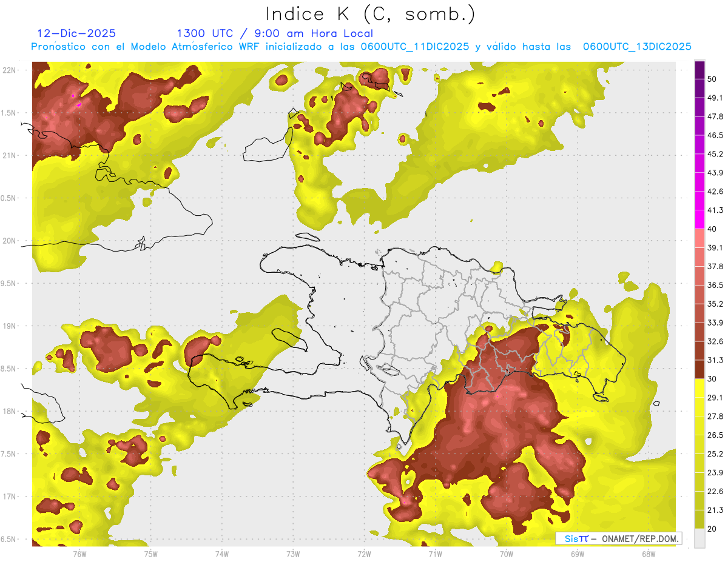Click the '68W' longitude label
This screenshot has height=562, width=728.
click(x=649, y=554)
